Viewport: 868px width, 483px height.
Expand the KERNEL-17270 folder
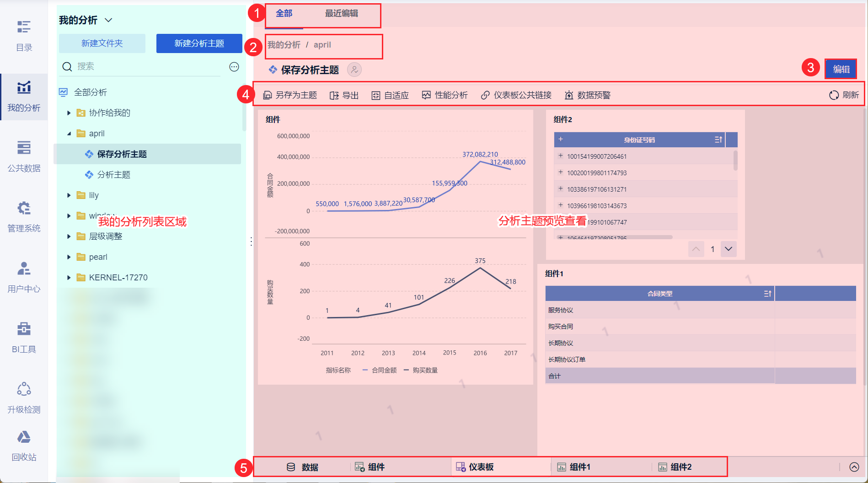click(x=69, y=278)
